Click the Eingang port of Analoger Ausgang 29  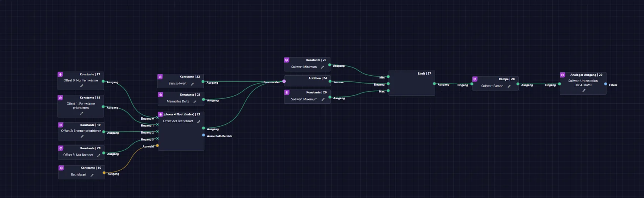click(x=560, y=84)
